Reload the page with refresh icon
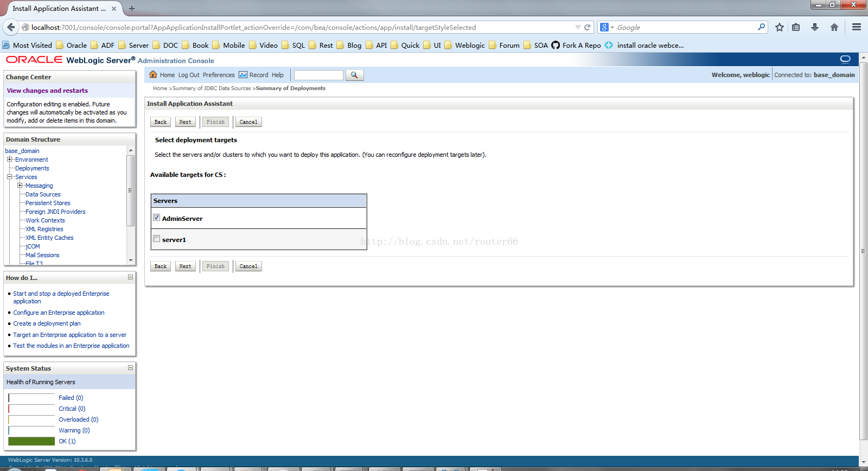 click(x=587, y=27)
